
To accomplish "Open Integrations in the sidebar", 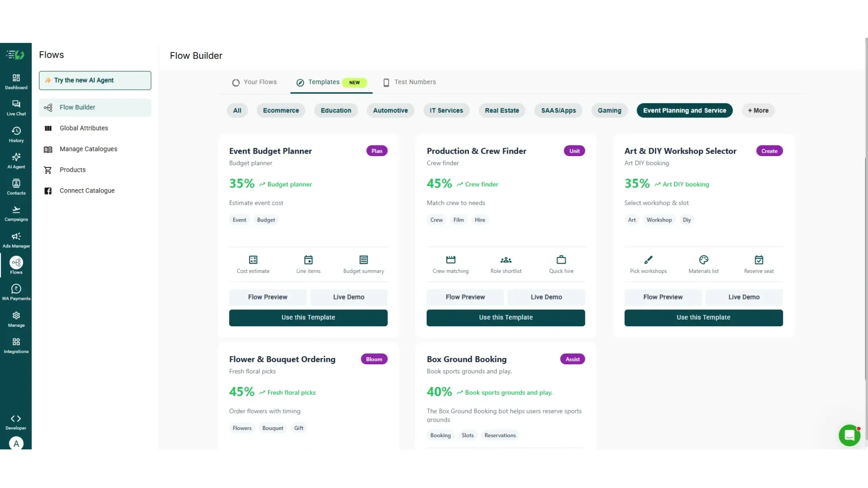I will tap(16, 346).
